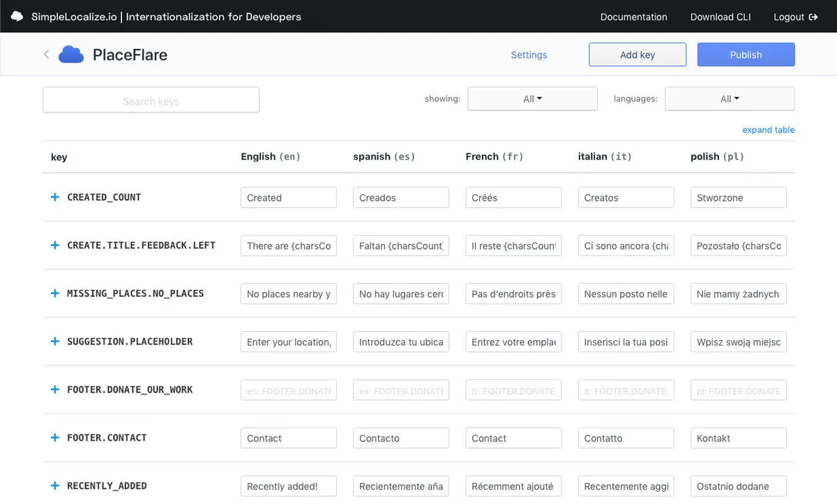Expand the RECENTLY_ADDED key row
The image size is (837, 504).
55,486
